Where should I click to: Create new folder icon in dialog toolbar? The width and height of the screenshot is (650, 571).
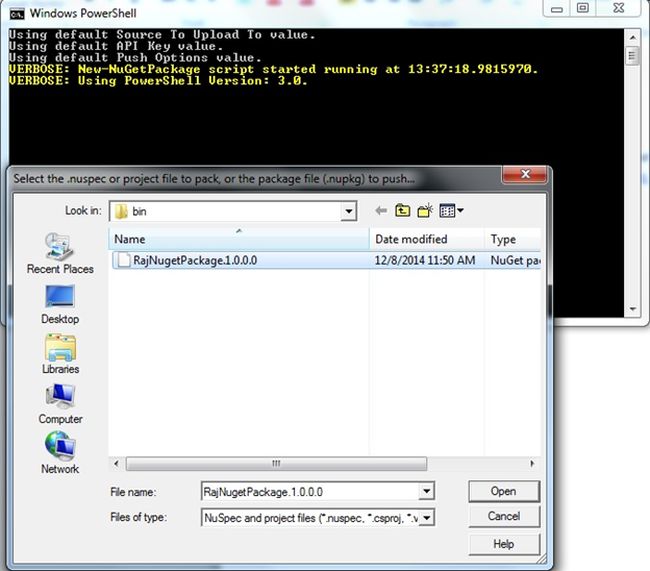425,211
